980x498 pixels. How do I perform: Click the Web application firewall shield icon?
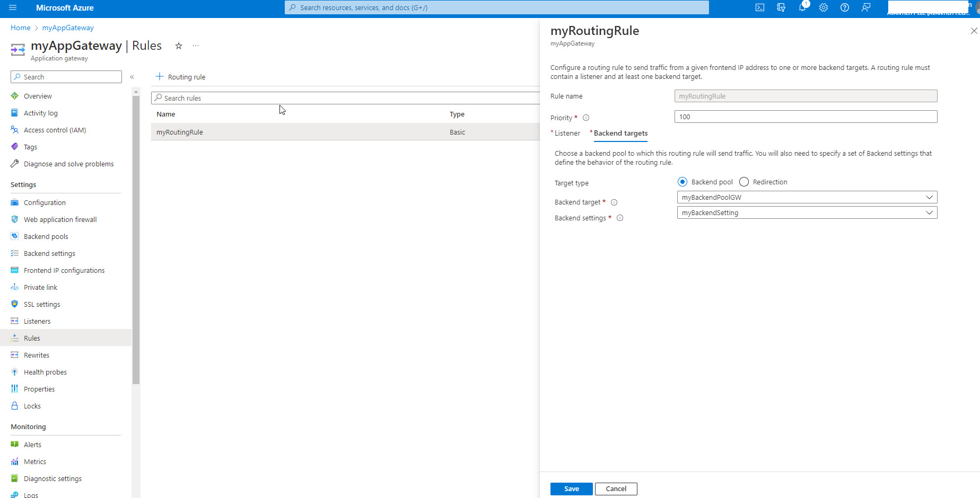[15, 219]
